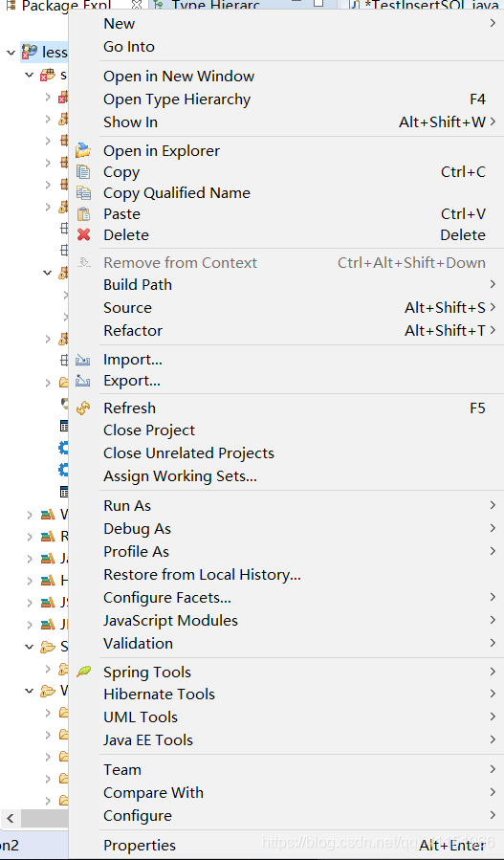Expand the New submenu arrow
Image resolution: width=504 pixels, height=860 pixels.
[x=492, y=24]
